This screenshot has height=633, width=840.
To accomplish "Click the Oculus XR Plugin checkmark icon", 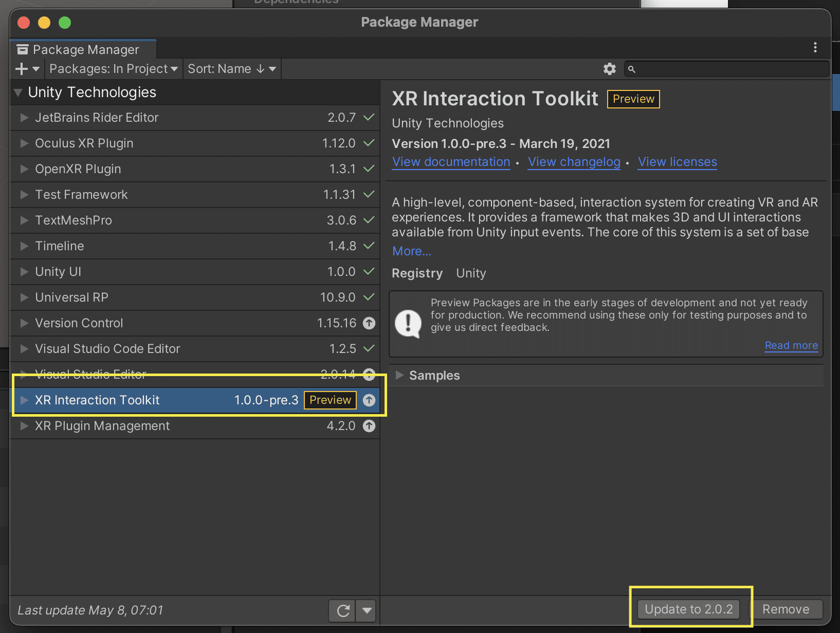I will click(x=369, y=143).
